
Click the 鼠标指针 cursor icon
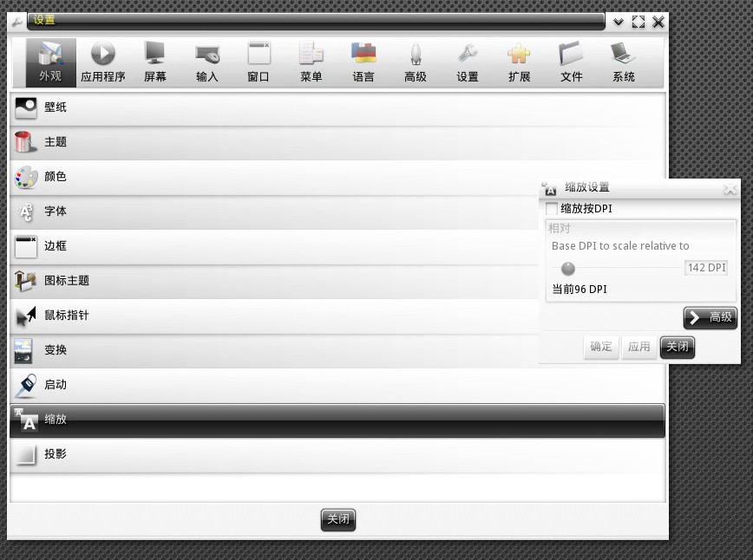tap(25, 316)
